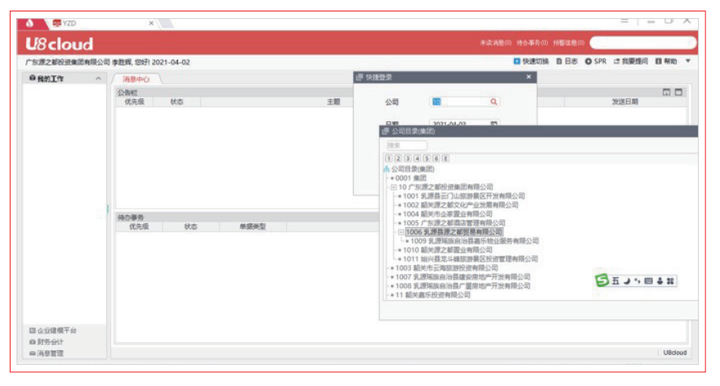Toggle the punctuation icon on IME bar
Image resolution: width=720 pixels, height=386 pixels.
coord(637,281)
